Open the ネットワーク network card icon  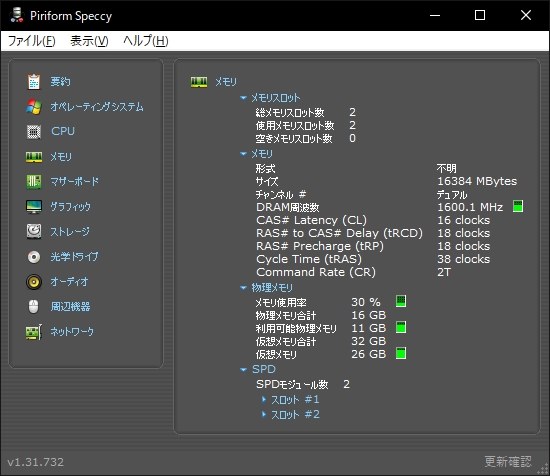[34, 332]
